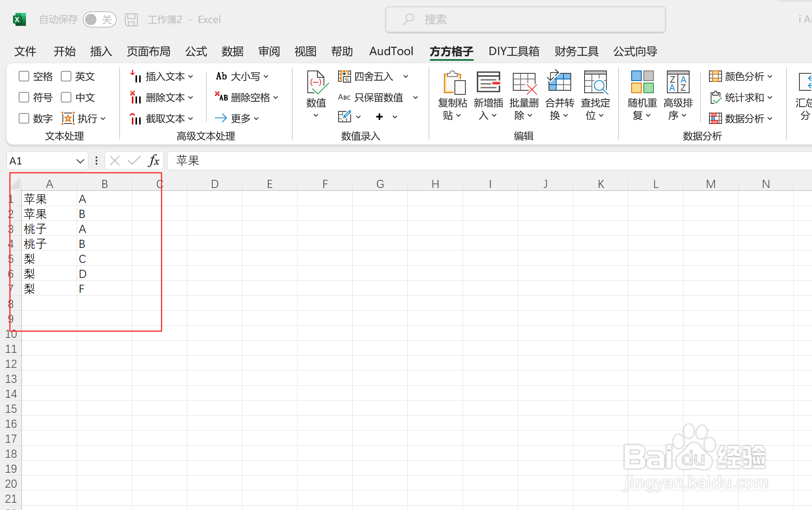Enable the 英文 checkbox
Screen dimensions: 812x510
(x=66, y=76)
